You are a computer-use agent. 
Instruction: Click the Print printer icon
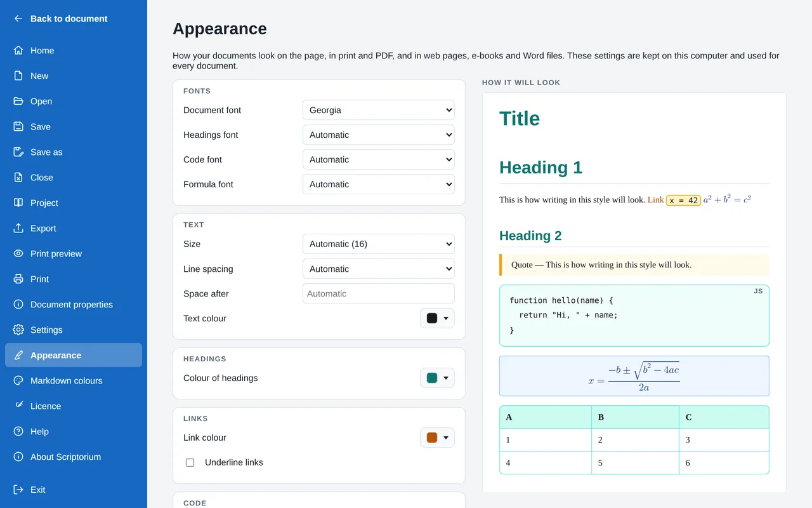click(x=18, y=279)
